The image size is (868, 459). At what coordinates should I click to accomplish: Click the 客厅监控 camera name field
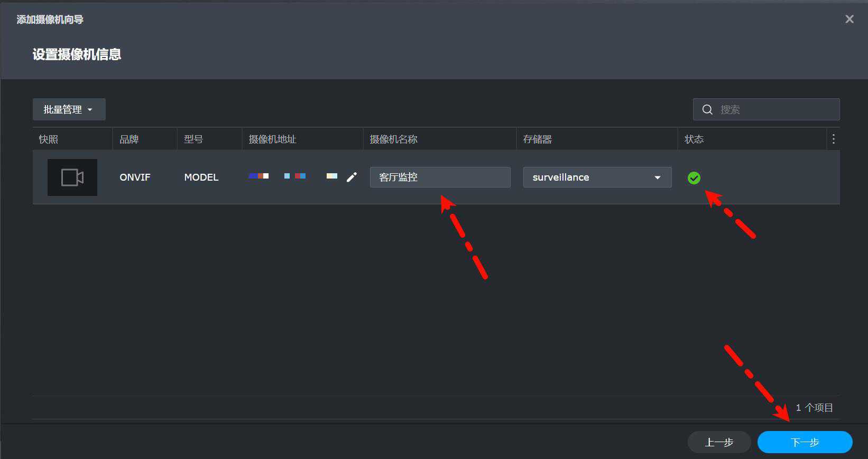(x=440, y=177)
